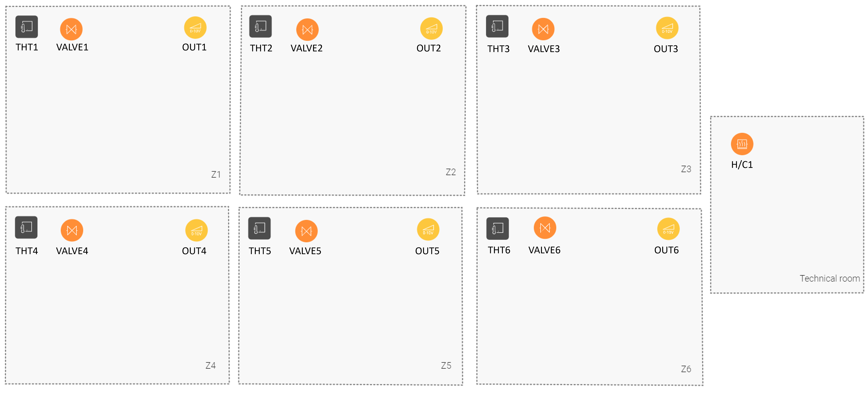The height and width of the screenshot is (398, 868).
Task: Click the H/C1 heating cooling icon
Action: tap(742, 144)
